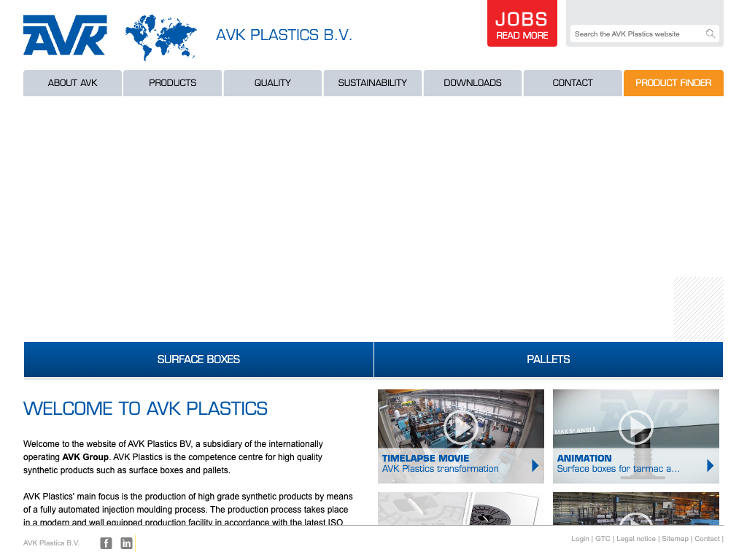Select the Sustainability menu item
747x560 pixels.
pos(372,83)
